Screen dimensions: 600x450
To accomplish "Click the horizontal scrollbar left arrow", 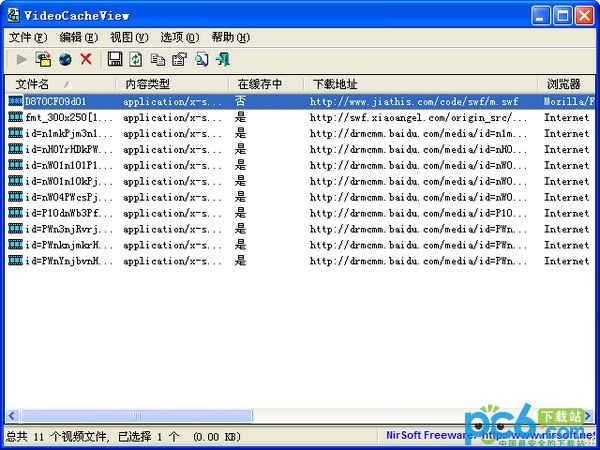I will pyautogui.click(x=12, y=416).
